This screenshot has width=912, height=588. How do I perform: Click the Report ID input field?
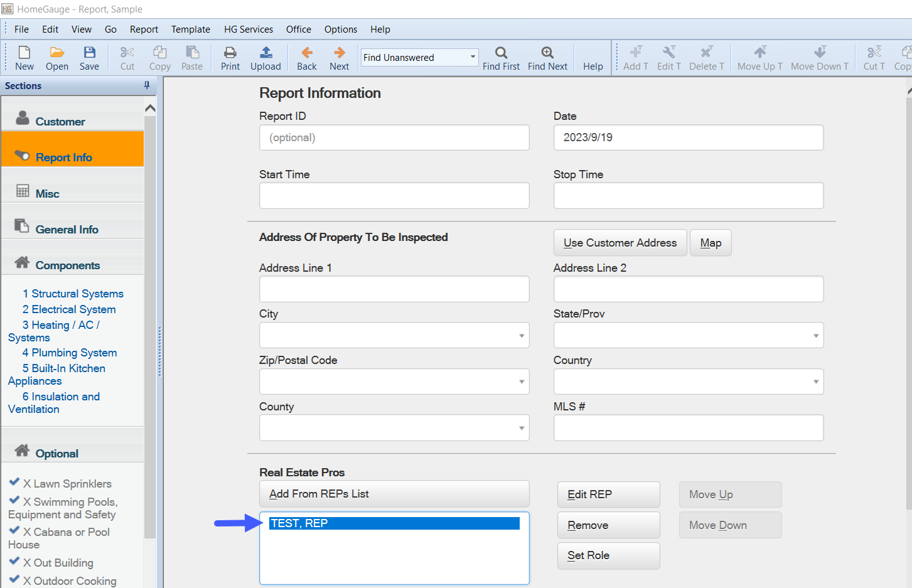coord(394,137)
